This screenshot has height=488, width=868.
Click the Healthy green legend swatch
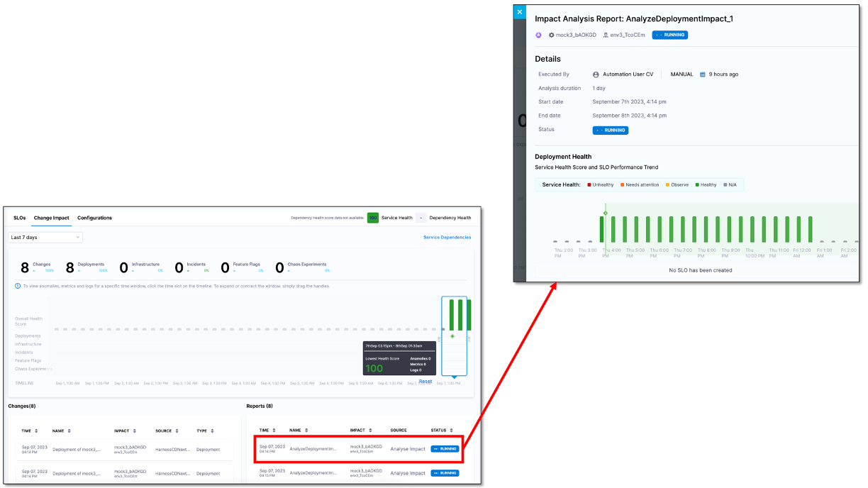tap(697, 185)
